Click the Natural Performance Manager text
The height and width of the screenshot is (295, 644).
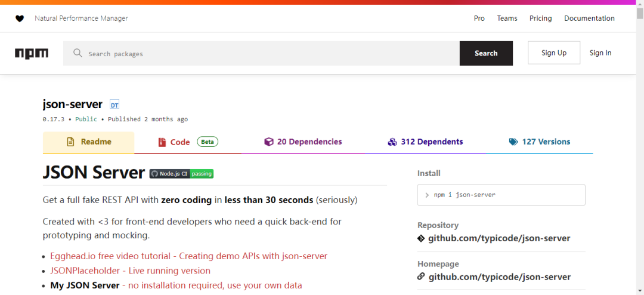click(x=81, y=19)
